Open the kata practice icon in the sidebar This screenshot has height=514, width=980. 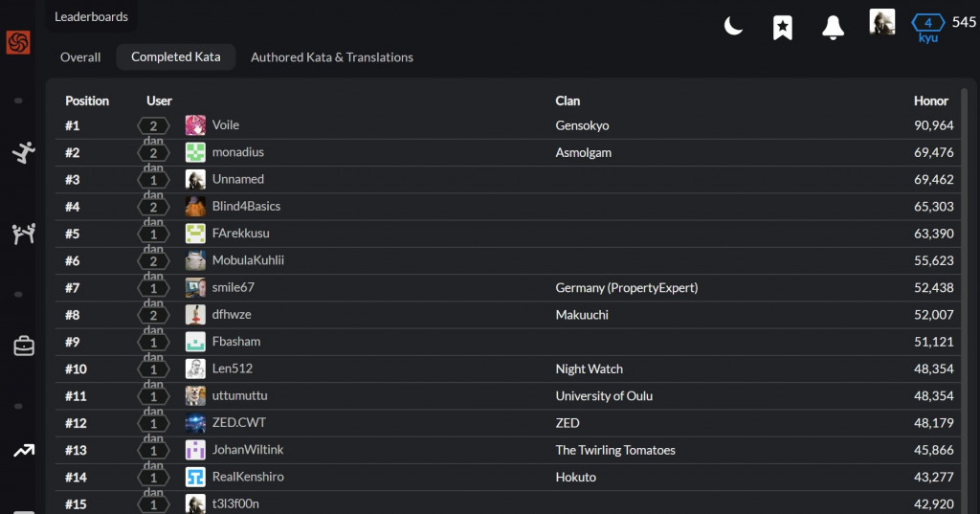[23, 151]
